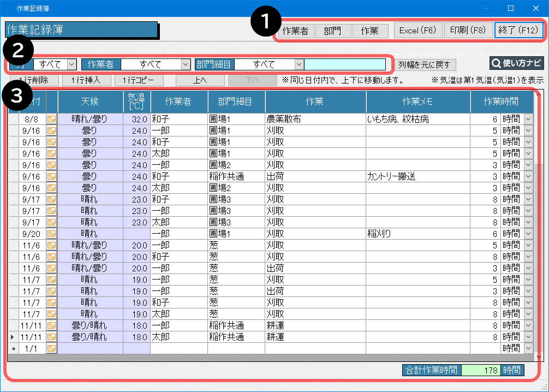Viewport: 549px width, 392px height.
Task: Open the date picker icon in the 1/1 new row
Action: point(52,348)
